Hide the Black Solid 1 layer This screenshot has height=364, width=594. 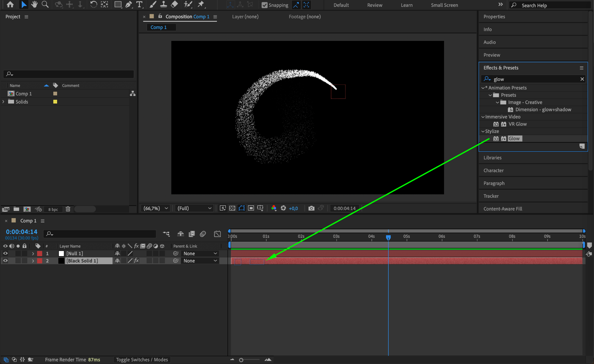point(5,261)
